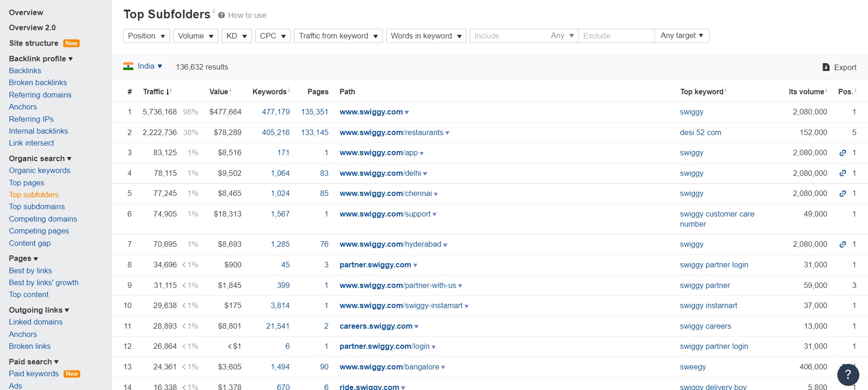868x390 pixels.
Task: Open Overview in sidebar
Action: point(26,12)
